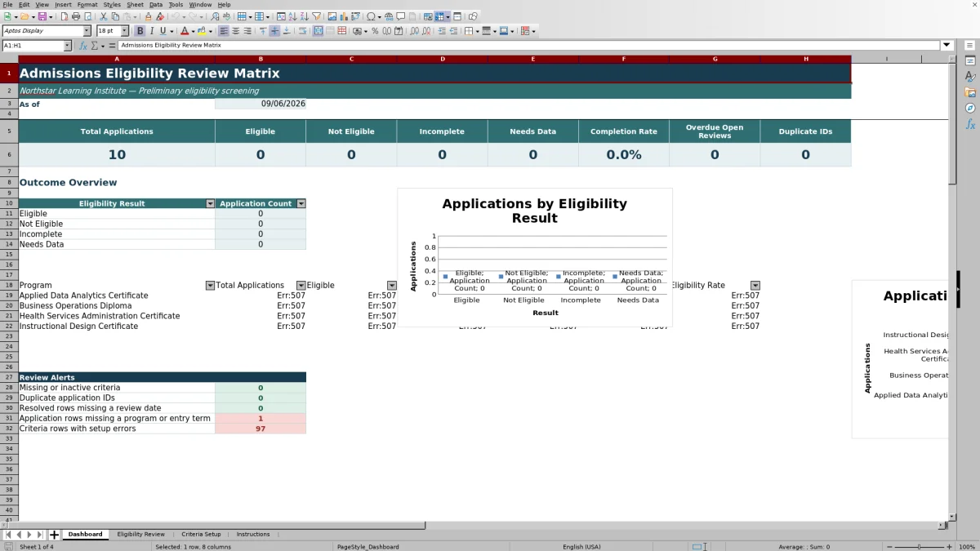Viewport: 980px width, 551px height.
Task: Click the Font Color red A swatch
Action: pyautogui.click(x=185, y=31)
